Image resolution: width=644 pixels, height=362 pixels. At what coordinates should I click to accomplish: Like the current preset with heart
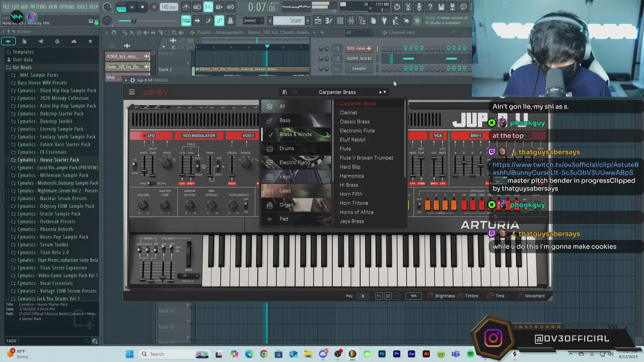point(295,92)
